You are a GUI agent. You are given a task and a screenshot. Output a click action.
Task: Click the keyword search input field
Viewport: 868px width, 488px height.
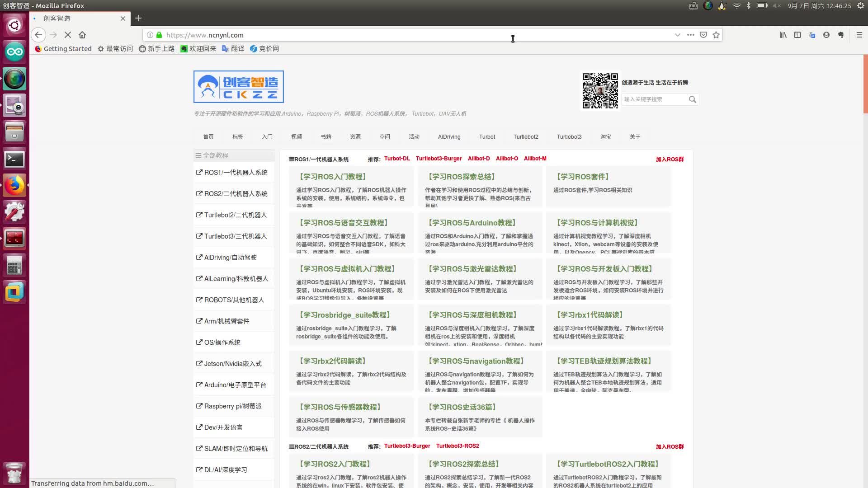pos(656,99)
